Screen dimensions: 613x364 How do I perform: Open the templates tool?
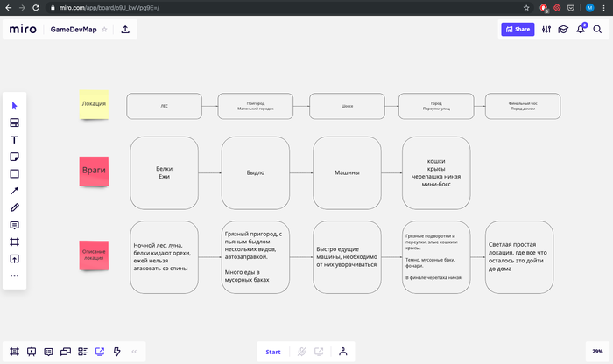(x=15, y=122)
